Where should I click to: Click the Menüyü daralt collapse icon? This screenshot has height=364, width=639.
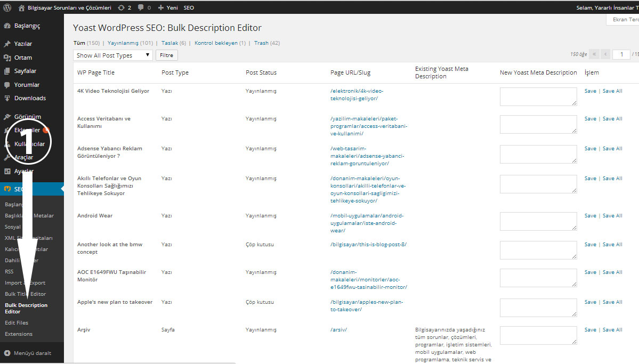pos(7,353)
